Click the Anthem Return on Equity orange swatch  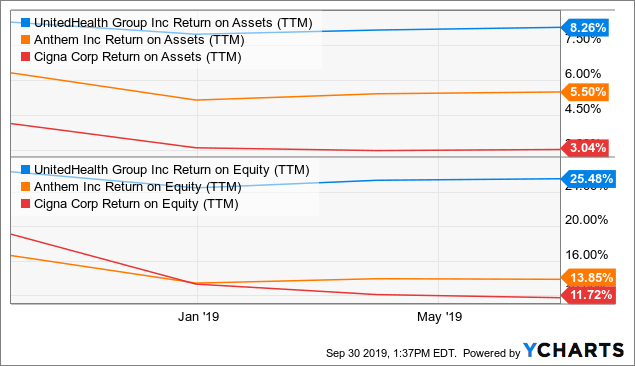[26, 187]
